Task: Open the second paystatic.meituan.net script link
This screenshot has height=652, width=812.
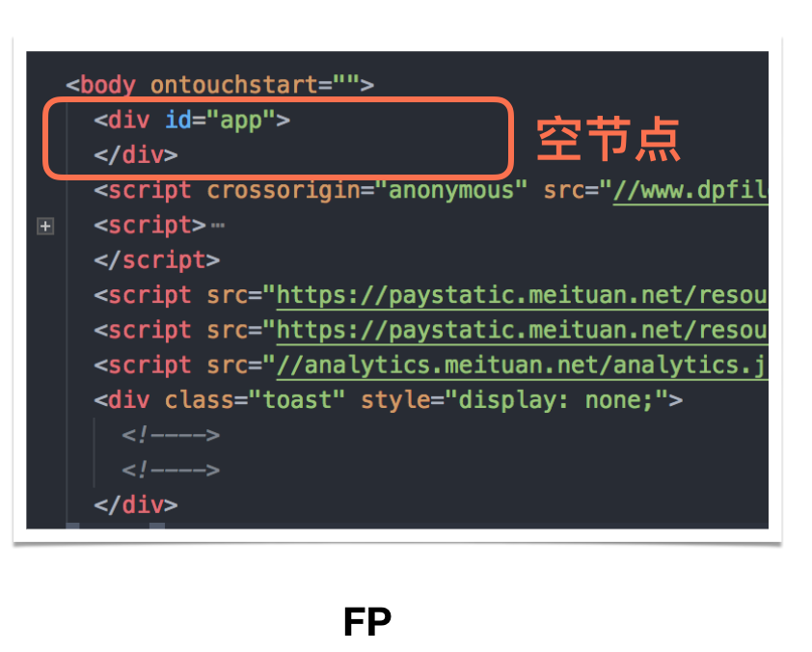Action: [x=522, y=331]
